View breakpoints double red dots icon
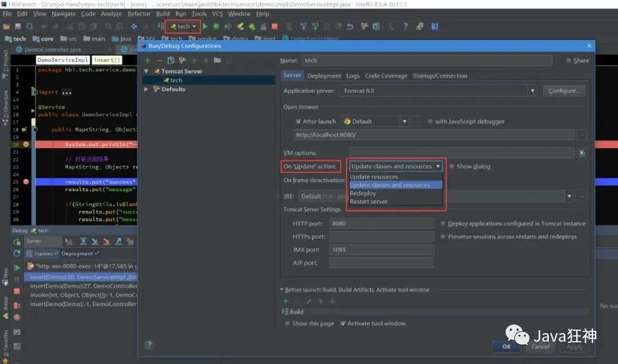This screenshot has width=618, height=364. pos(17,306)
